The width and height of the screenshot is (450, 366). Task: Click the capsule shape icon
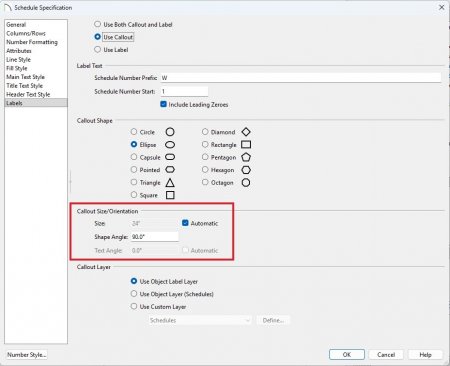point(170,157)
